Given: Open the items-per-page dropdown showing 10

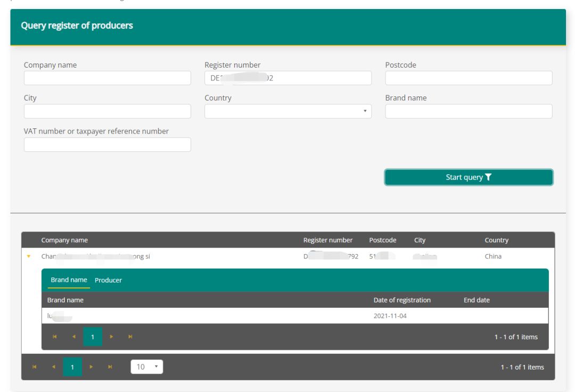Looking at the screenshot, I should coord(146,367).
